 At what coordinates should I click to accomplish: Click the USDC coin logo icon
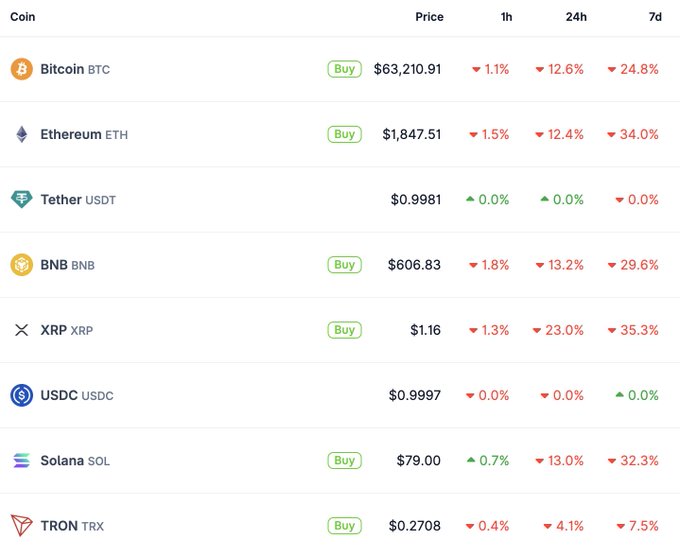(x=21, y=395)
